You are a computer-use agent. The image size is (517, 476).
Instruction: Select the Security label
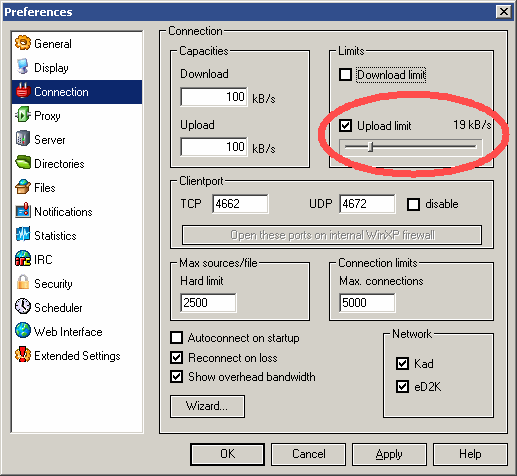click(x=53, y=284)
